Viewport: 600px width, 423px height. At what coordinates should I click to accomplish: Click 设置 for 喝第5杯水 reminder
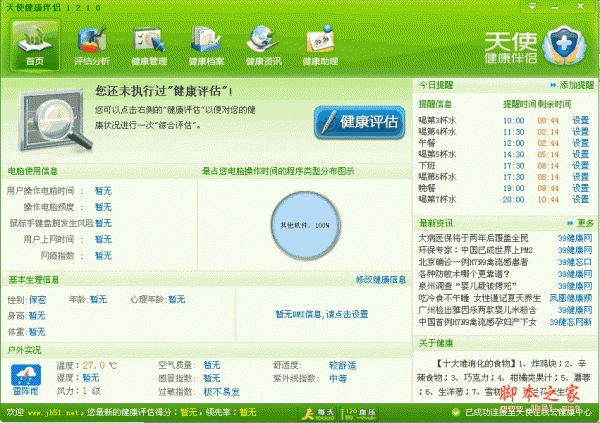coord(580,154)
